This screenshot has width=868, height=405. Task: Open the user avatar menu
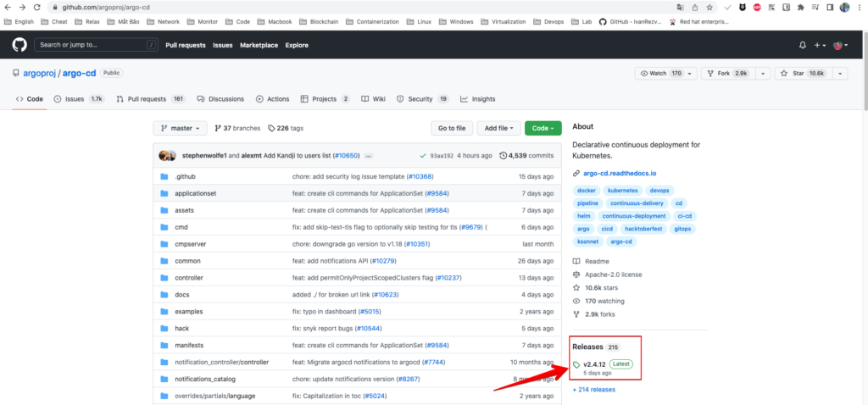[841, 46]
